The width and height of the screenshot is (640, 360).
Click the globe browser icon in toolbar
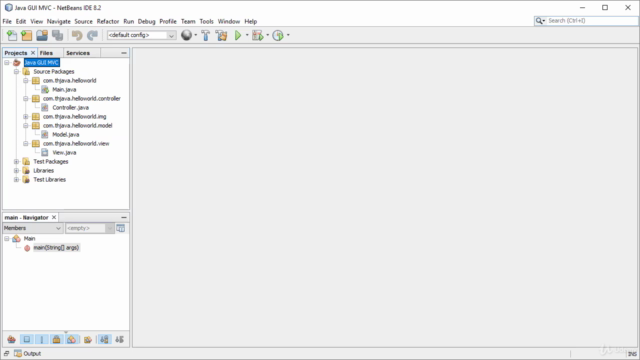point(187,35)
